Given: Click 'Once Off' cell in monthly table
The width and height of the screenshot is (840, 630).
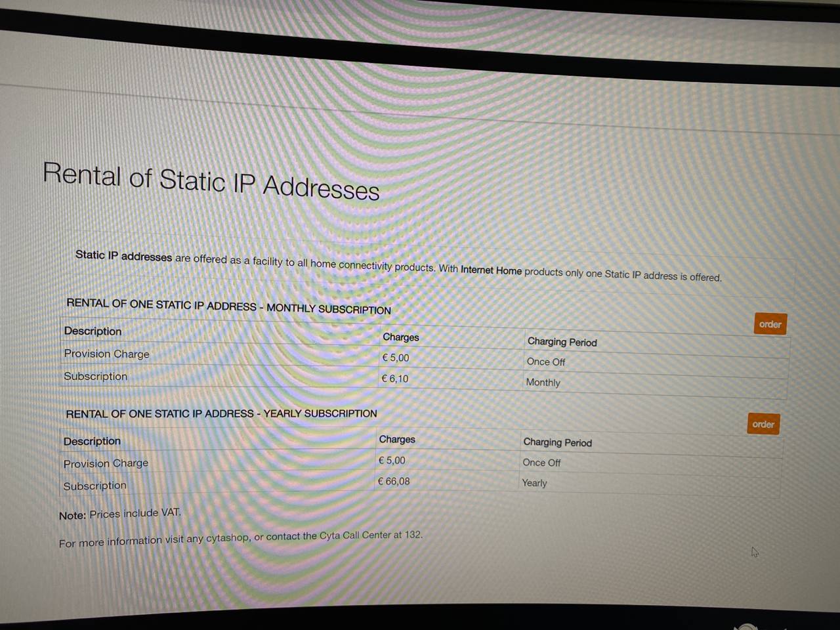Looking at the screenshot, I should point(545,362).
